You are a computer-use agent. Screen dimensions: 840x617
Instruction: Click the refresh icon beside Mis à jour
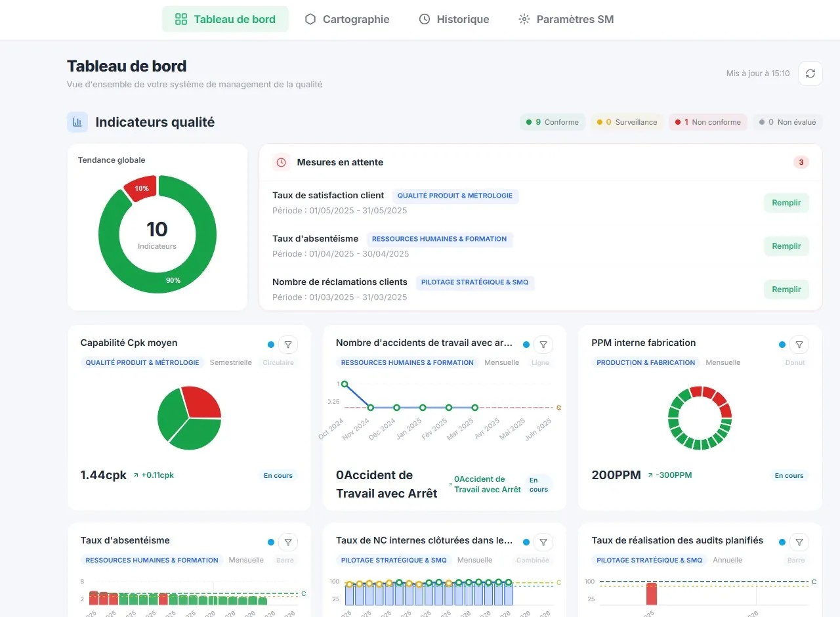[810, 74]
